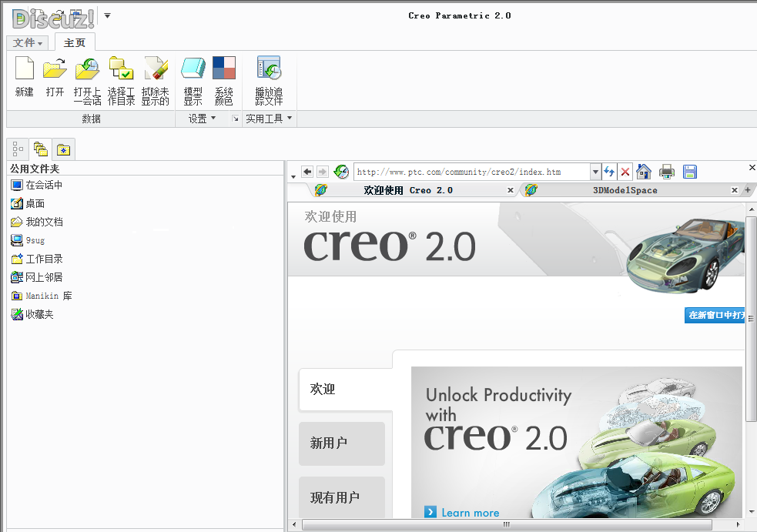The image size is (757, 532).
Task: Close the embedded browser panel
Action: click(752, 168)
